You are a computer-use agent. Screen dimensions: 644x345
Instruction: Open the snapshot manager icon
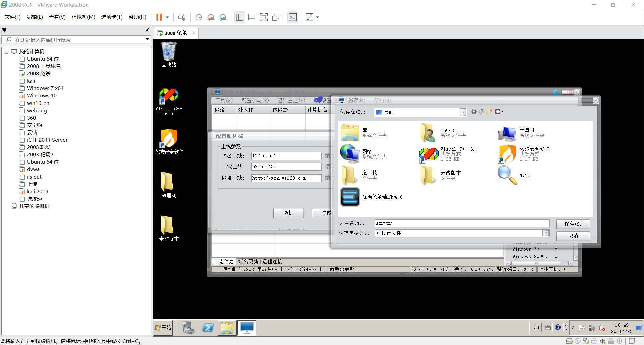[223, 17]
